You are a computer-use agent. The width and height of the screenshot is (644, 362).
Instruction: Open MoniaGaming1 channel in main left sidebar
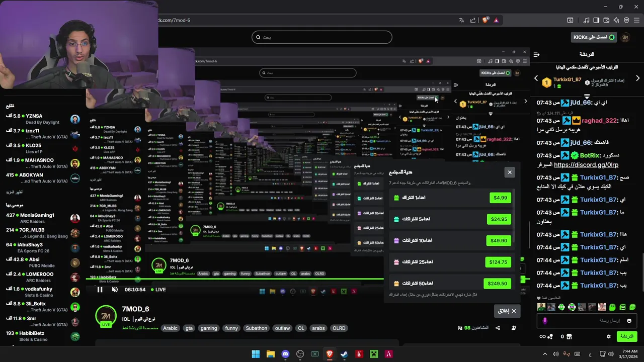(x=43, y=218)
